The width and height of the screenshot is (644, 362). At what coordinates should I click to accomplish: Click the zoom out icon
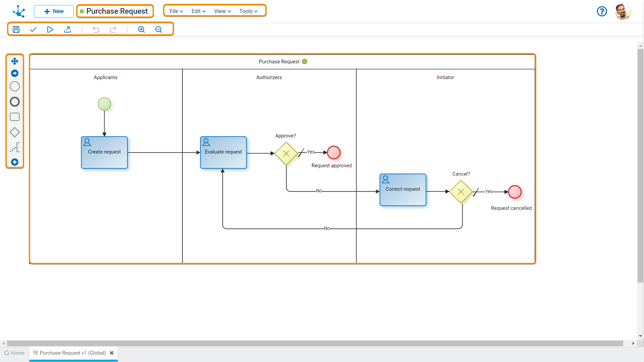click(159, 29)
